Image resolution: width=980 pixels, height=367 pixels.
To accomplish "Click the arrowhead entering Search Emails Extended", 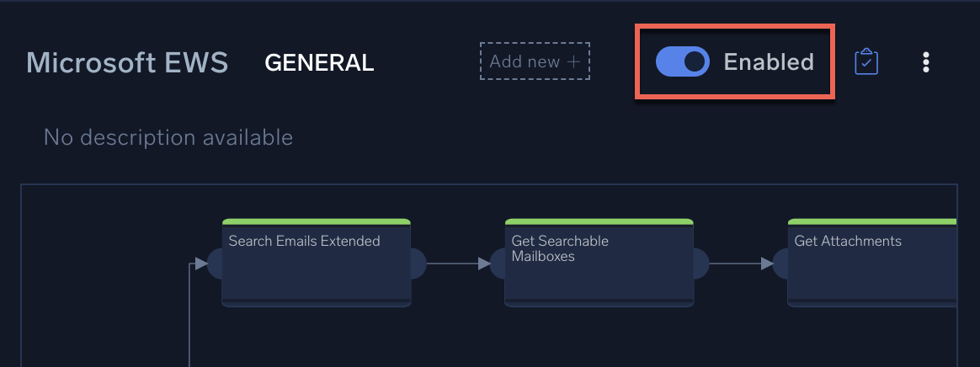I will click(x=201, y=263).
